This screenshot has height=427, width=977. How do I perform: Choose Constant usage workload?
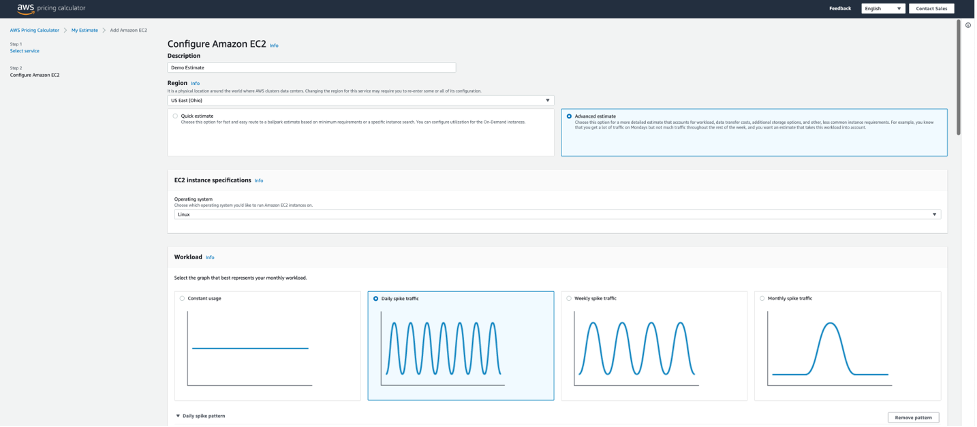tap(182, 299)
